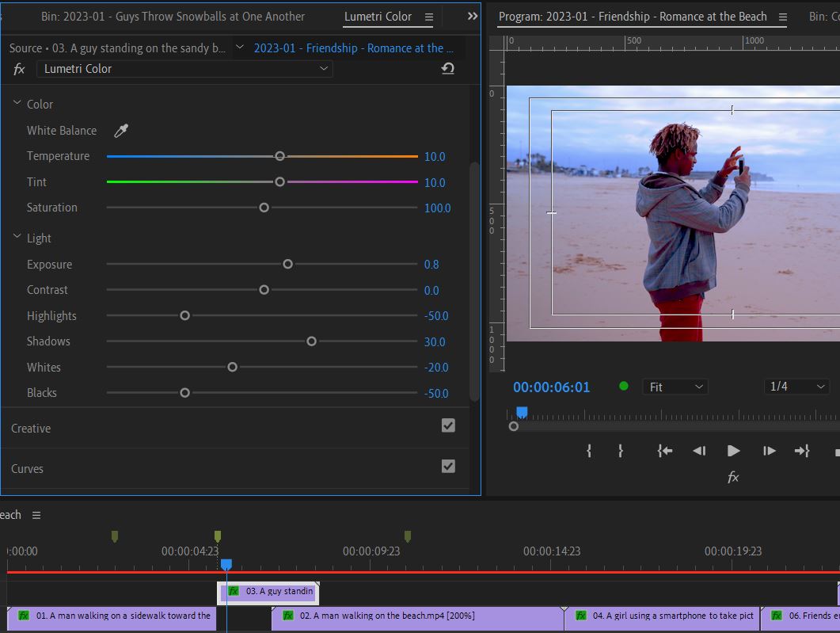Pick white balance with the eyedropper tool
840x633 pixels.
[x=121, y=130]
